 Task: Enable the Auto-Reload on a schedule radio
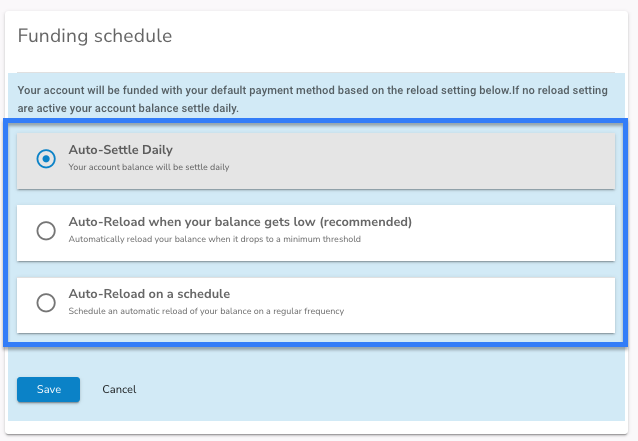[46, 303]
